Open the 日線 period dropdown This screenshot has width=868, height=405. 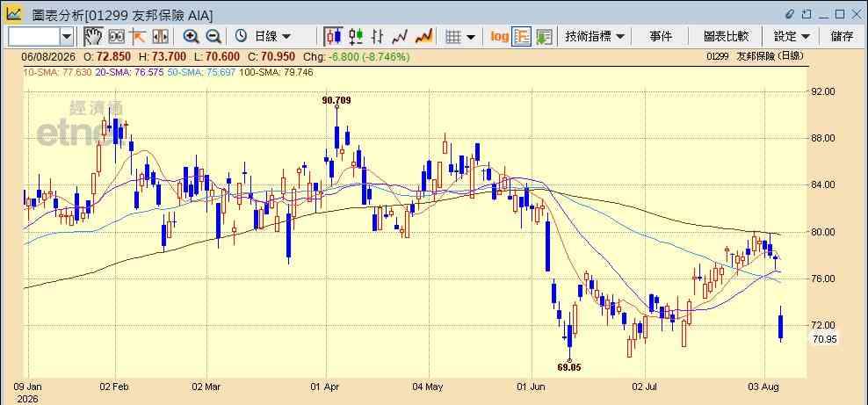tap(271, 37)
